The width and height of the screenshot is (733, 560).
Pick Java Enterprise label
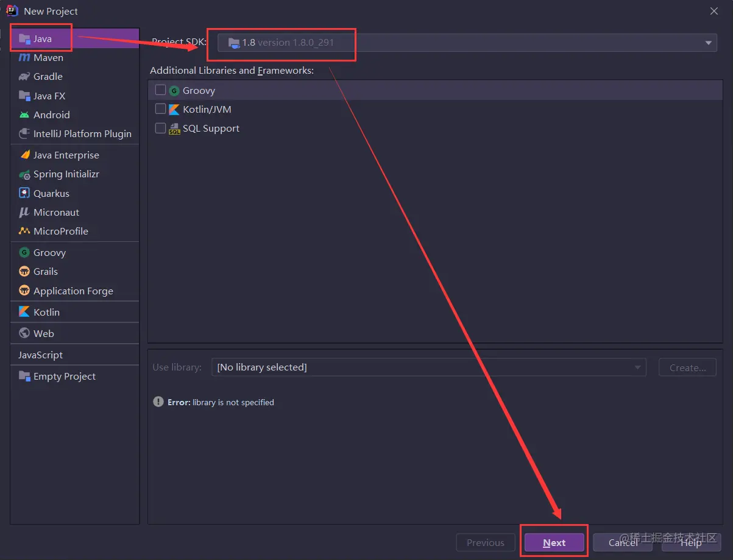pos(66,155)
